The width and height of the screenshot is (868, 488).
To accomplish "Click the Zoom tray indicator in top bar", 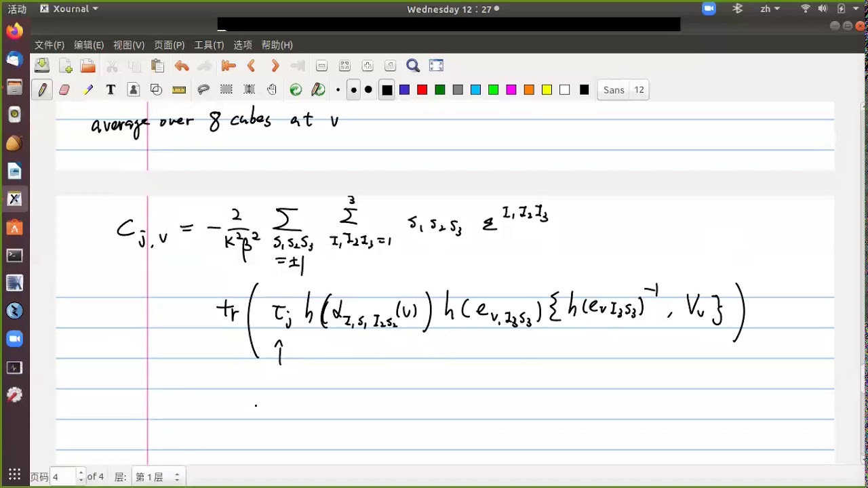I will (709, 9).
